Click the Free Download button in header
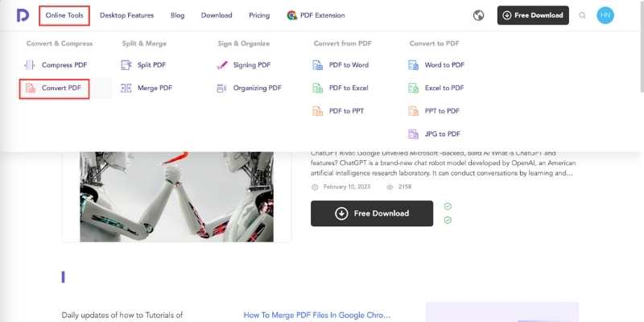This screenshot has width=644, height=322. click(x=533, y=15)
